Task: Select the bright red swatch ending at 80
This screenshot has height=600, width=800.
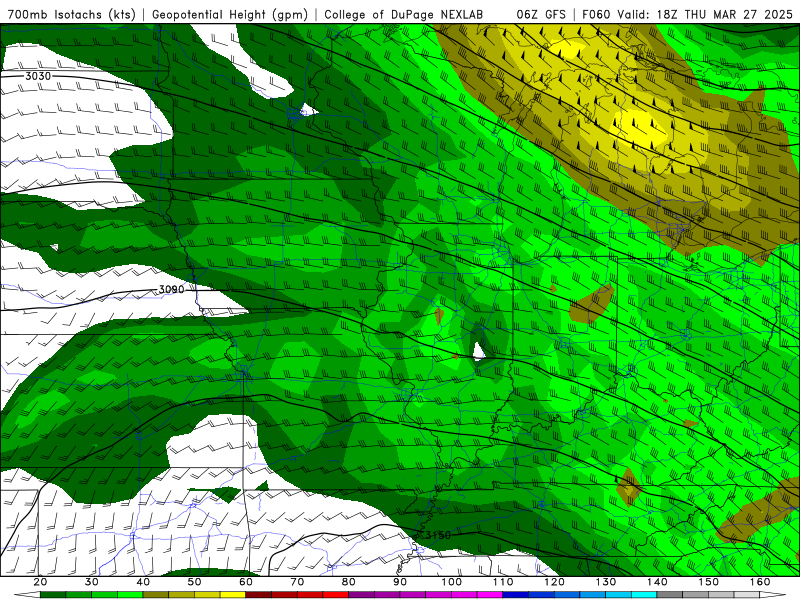Action: click(336, 595)
